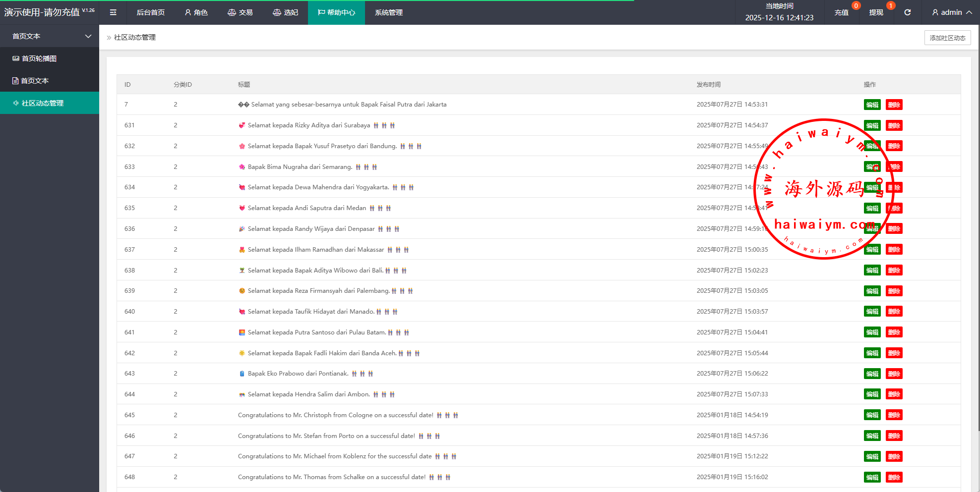Screen dimensions: 980x492
Task: Open 提现 notifications with badge
Action: tap(876, 12)
